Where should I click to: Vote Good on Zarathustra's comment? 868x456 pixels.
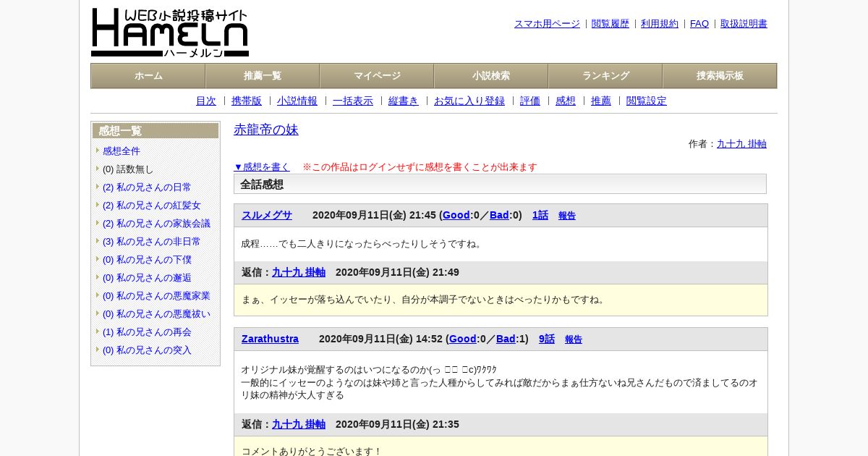coord(463,339)
